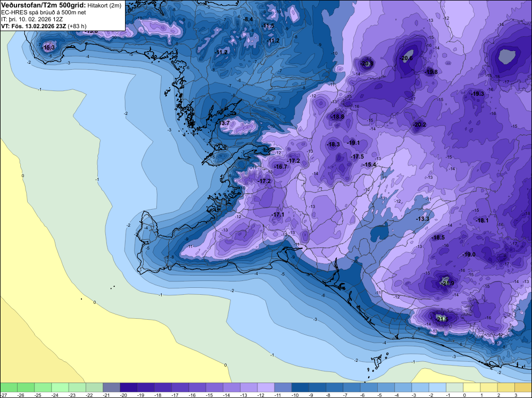
Task: Click the -20 dark indigo legend swatch
Action: (129, 387)
